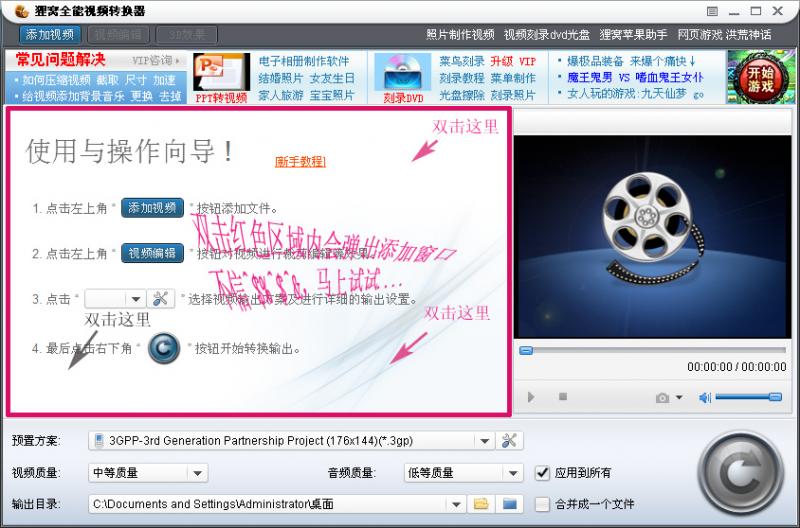Screen dimensions: 800x528
Task: Open the 预置方案 3GPP profile dropdown
Action: point(291,441)
